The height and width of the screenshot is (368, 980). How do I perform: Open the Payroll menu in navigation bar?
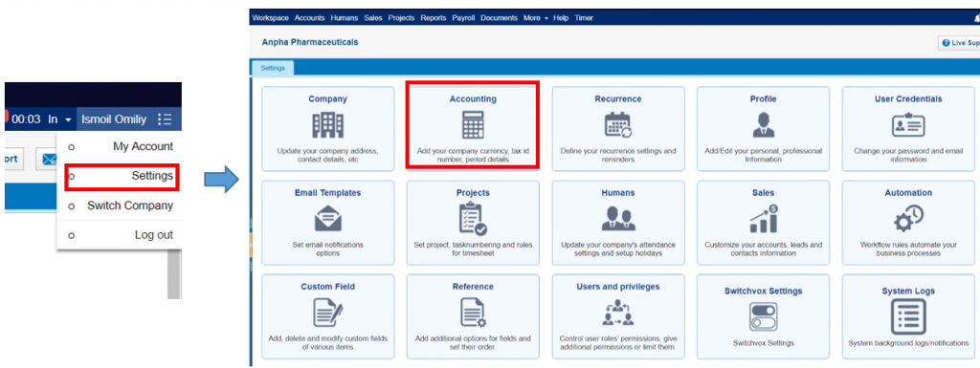(464, 18)
